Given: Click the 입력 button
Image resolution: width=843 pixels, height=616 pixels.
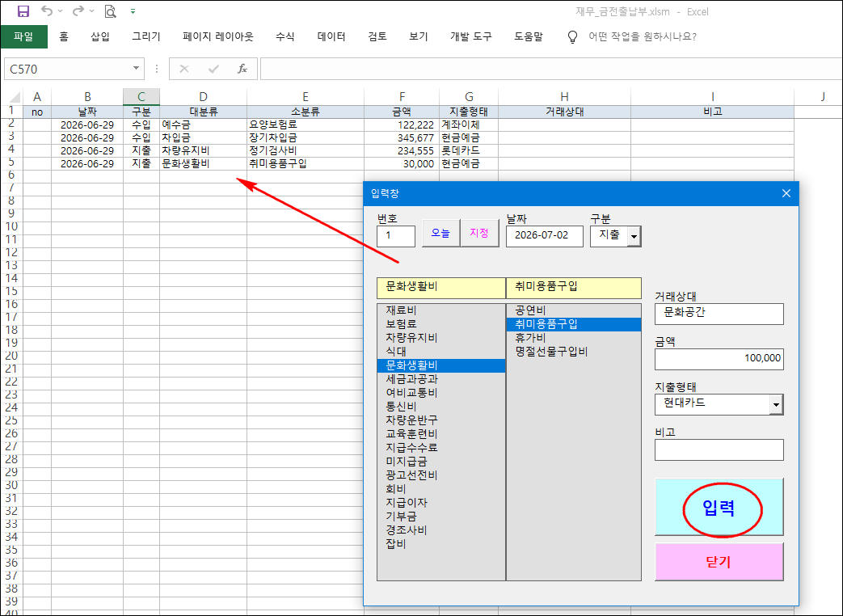Looking at the screenshot, I should tap(719, 507).
